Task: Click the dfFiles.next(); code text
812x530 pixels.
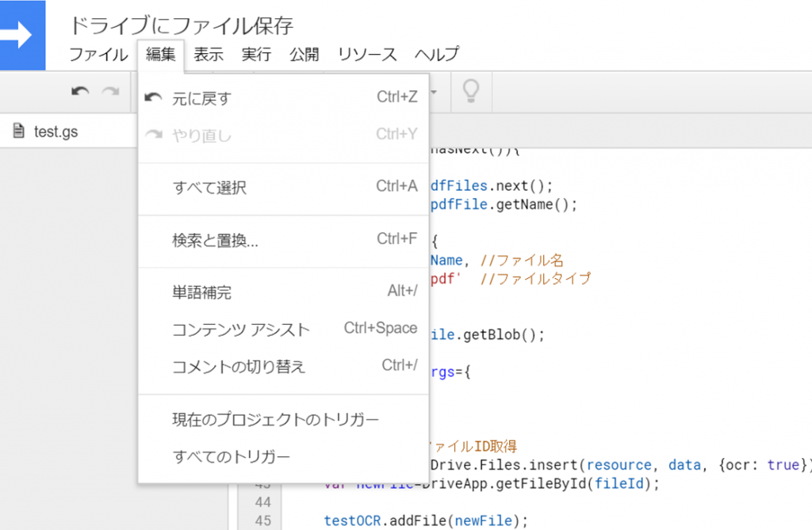Action: point(492,186)
